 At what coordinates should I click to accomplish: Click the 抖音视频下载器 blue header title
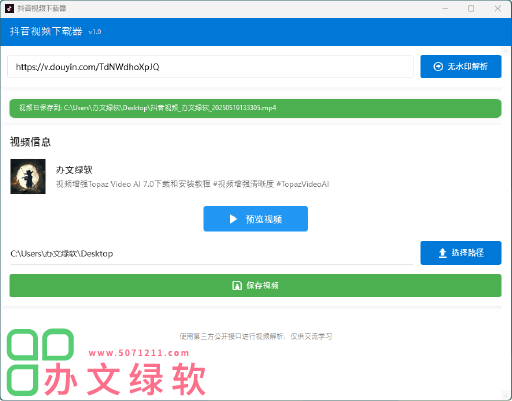click(46, 31)
